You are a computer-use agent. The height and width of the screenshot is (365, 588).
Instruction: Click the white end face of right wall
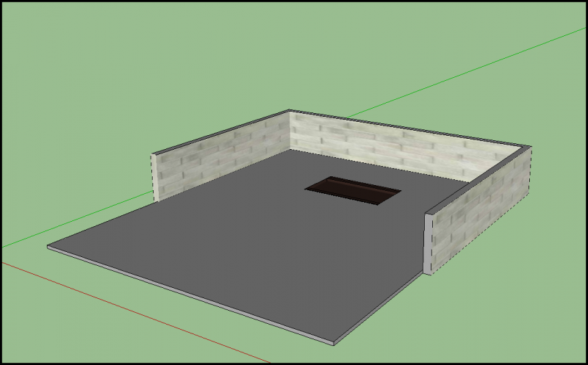[x=428, y=244]
